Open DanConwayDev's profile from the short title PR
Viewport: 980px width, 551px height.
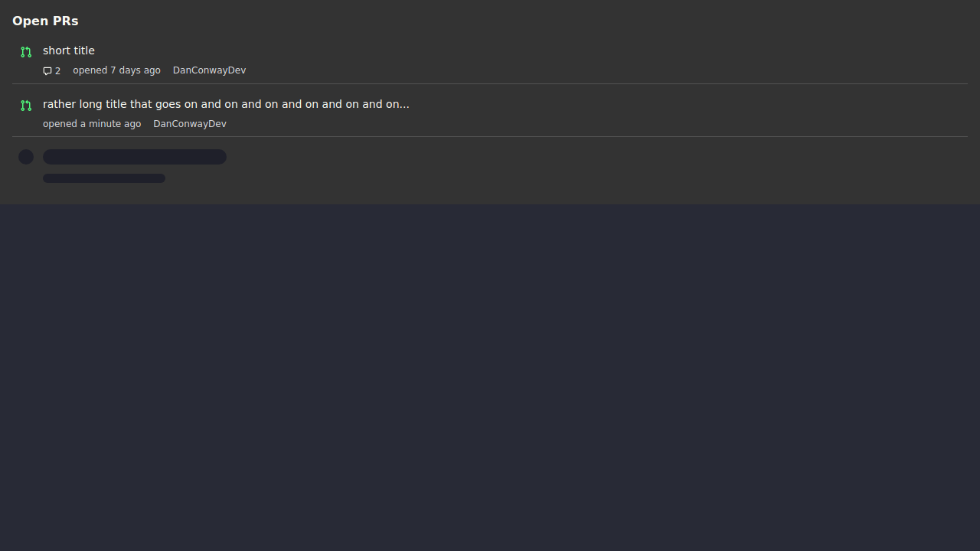[209, 70]
